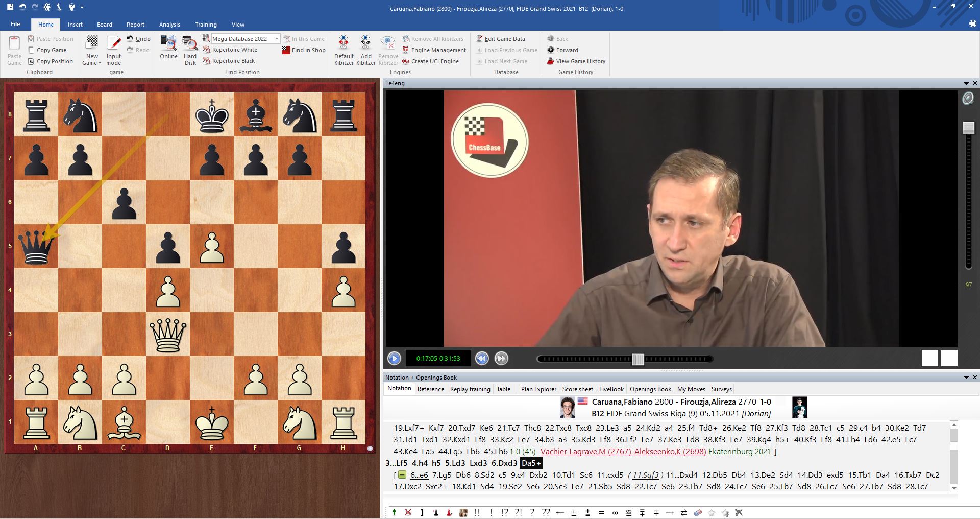Screen dimensions: 980x519
Task: Insert the infinity unclear symbol
Action: tap(615, 513)
